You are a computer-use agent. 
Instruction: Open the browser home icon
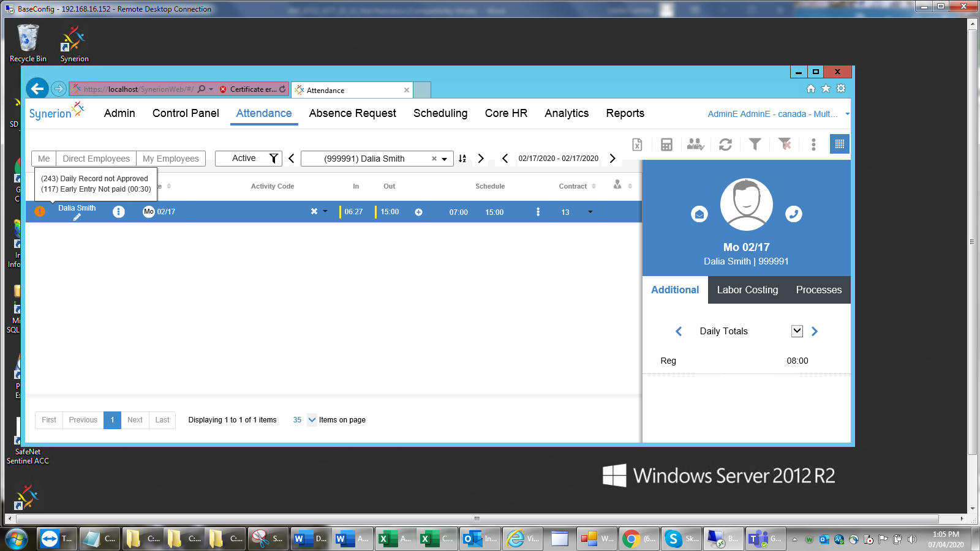click(x=811, y=89)
